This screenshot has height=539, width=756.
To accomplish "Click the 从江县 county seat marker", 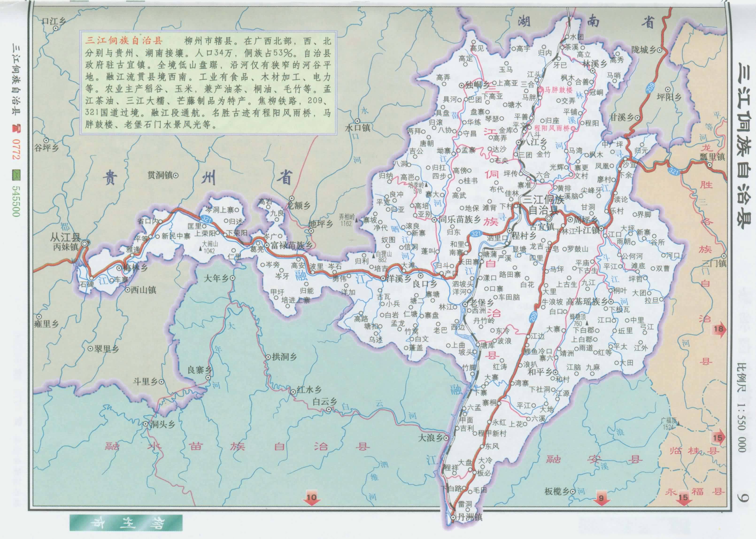I will pos(85,244).
